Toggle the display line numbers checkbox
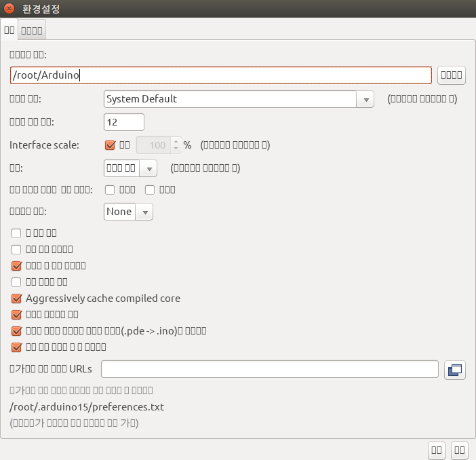 coord(16,233)
